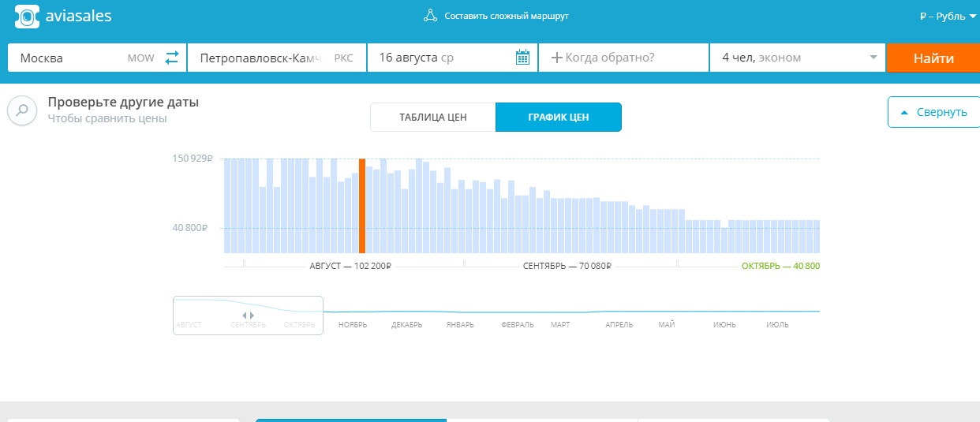Click the orange 'Найти' search button

click(933, 58)
